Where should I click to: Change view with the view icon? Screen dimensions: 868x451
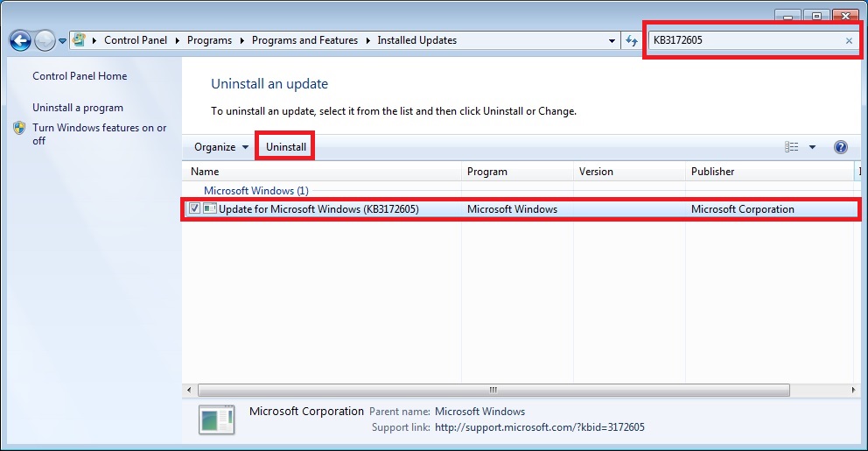792,147
